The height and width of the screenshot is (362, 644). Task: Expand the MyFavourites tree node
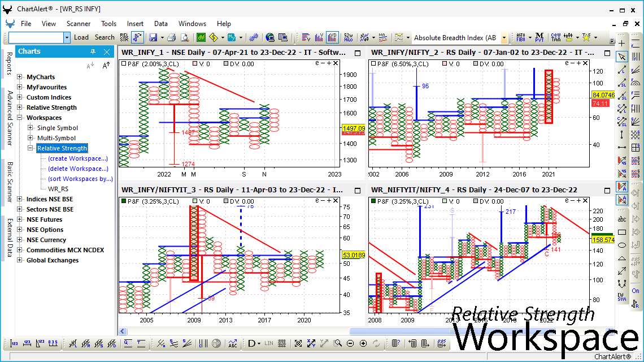coord(19,87)
